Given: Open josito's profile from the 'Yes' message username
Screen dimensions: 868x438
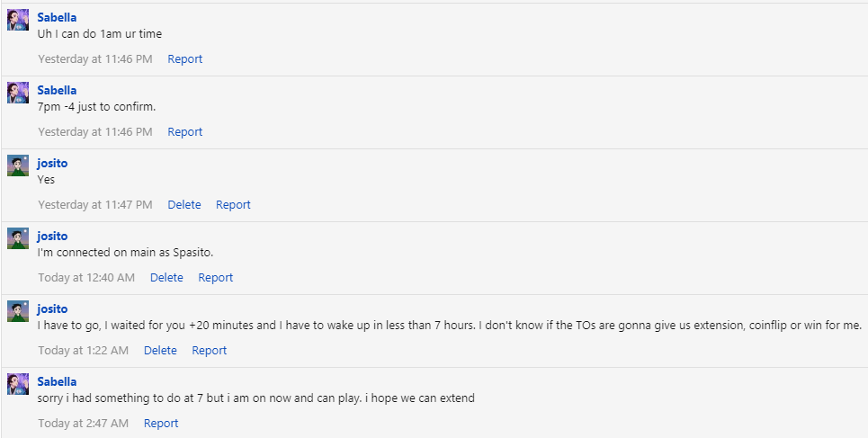Looking at the screenshot, I should (x=52, y=163).
